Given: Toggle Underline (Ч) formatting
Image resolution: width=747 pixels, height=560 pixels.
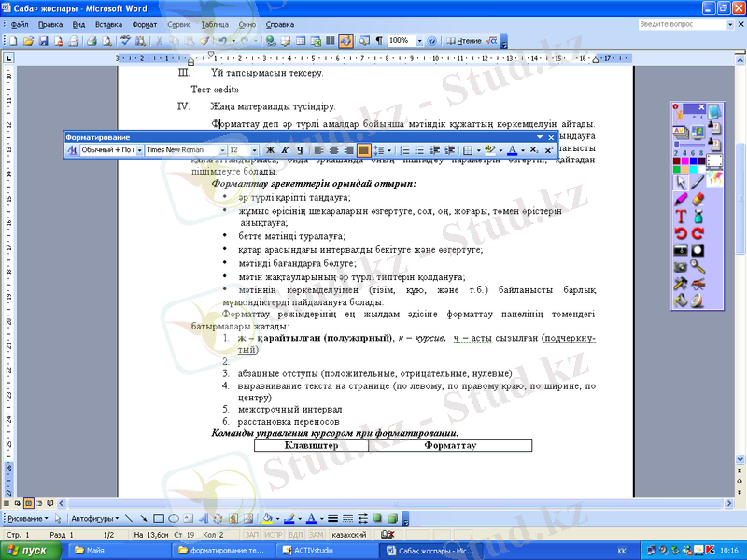Looking at the screenshot, I should 299,149.
